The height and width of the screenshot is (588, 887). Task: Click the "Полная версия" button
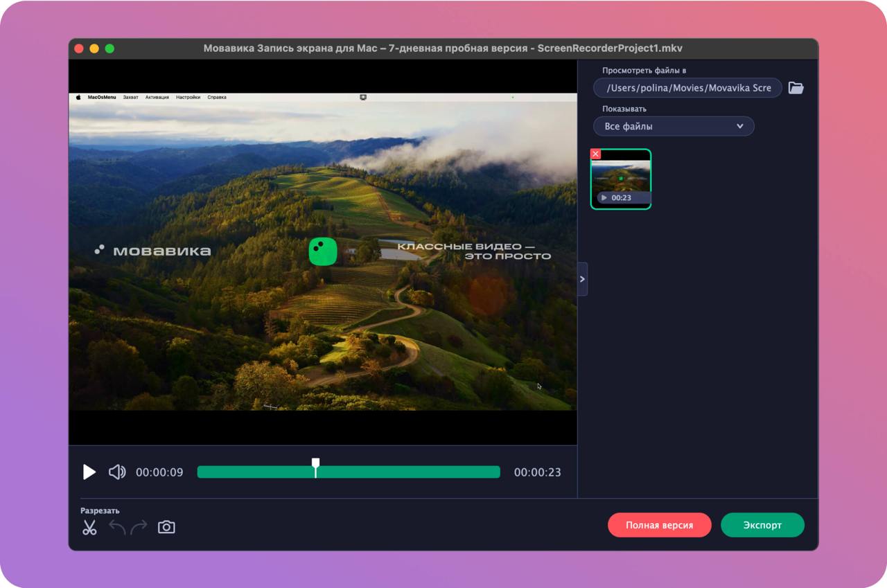pos(660,525)
